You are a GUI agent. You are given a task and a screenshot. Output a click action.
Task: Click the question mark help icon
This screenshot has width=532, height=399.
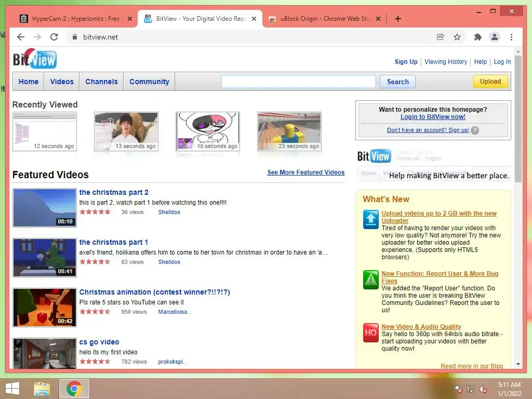475,130
